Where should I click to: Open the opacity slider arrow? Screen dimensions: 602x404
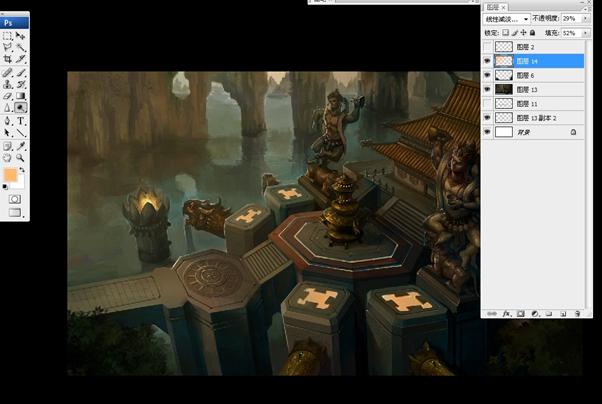[585, 18]
